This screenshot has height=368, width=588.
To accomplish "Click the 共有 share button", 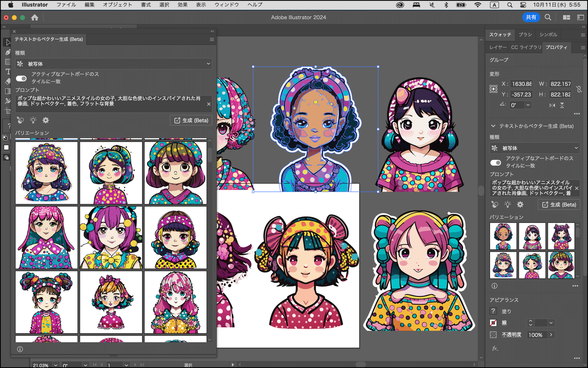I will (x=531, y=17).
